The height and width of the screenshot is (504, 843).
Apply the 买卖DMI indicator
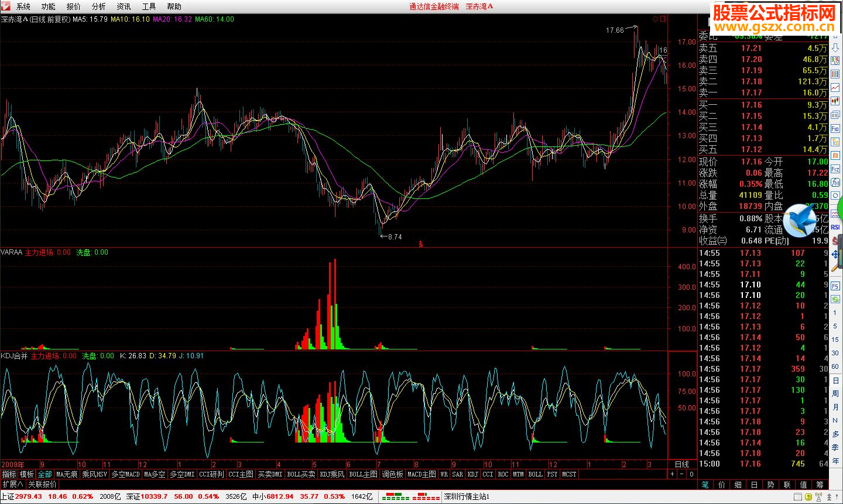270,474
